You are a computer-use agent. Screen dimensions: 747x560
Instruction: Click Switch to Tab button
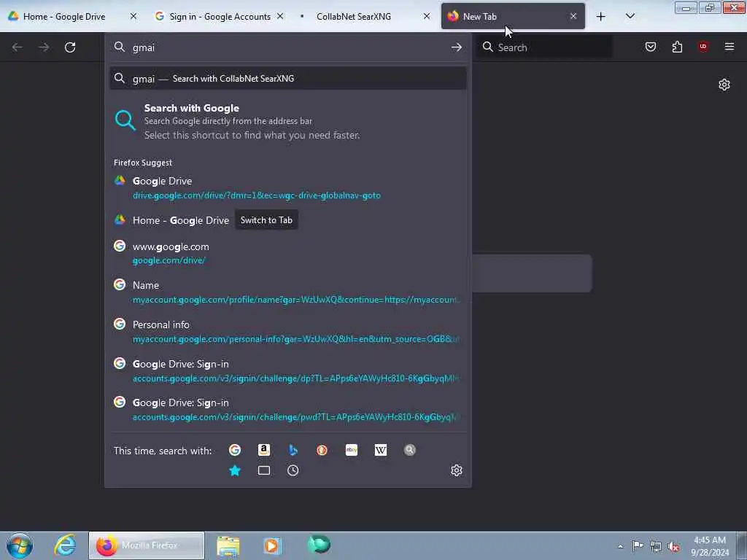[266, 220]
